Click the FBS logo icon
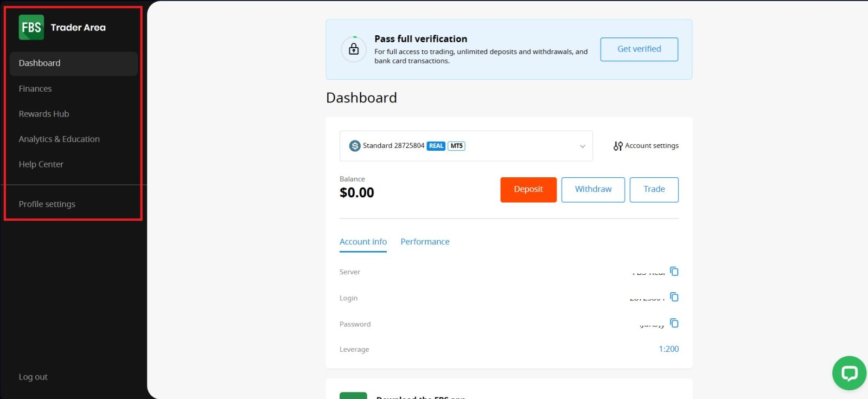 pyautogui.click(x=31, y=27)
